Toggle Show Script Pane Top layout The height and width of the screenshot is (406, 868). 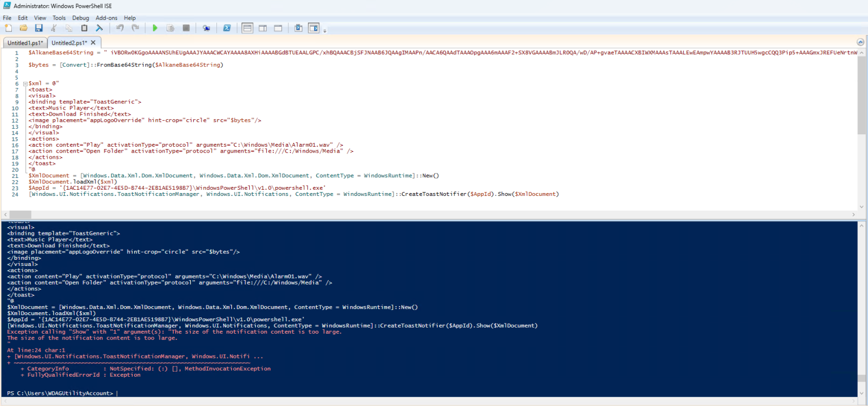(247, 28)
